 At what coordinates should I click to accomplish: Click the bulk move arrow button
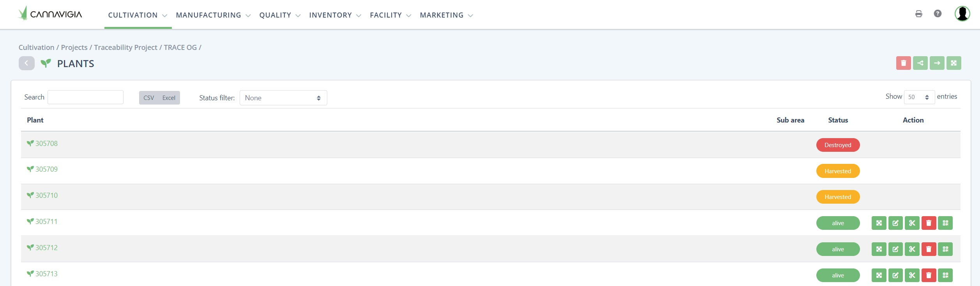(x=937, y=63)
